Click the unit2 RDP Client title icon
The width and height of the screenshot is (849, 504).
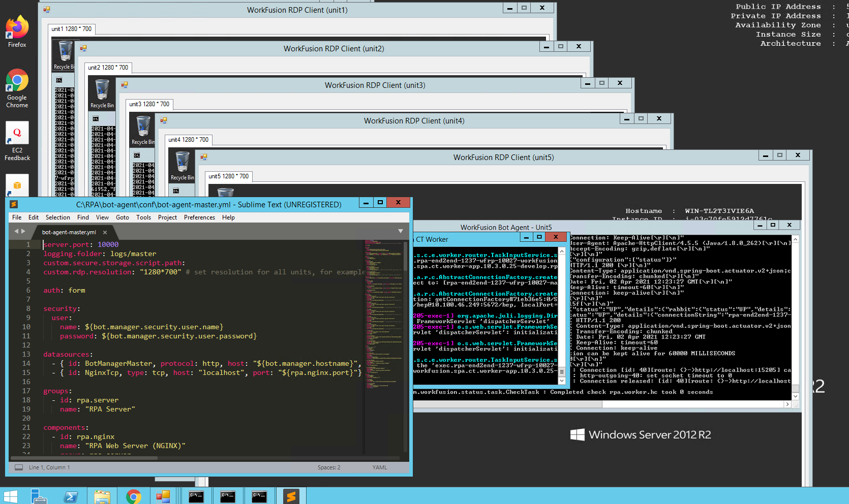(83, 48)
